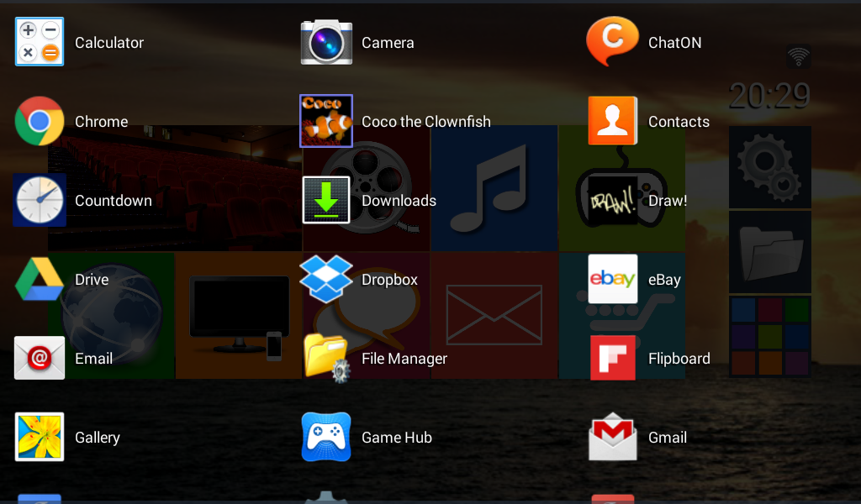Viewport: 861px width, 504px height.
Task: Click the "Calculator" label
Action: pyautogui.click(x=109, y=43)
